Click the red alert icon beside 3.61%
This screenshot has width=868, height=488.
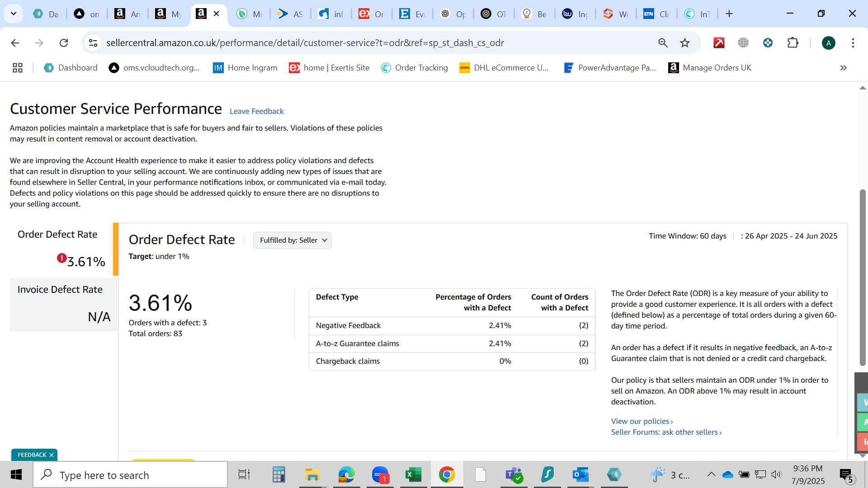pos(61,258)
